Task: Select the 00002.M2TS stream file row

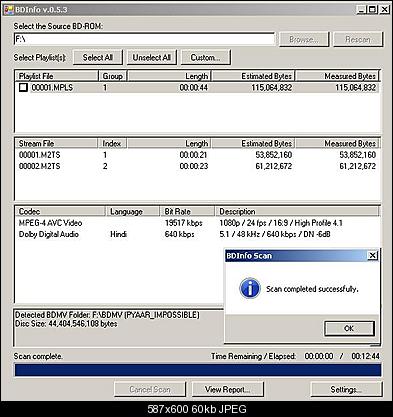Action: pyautogui.click(x=197, y=166)
